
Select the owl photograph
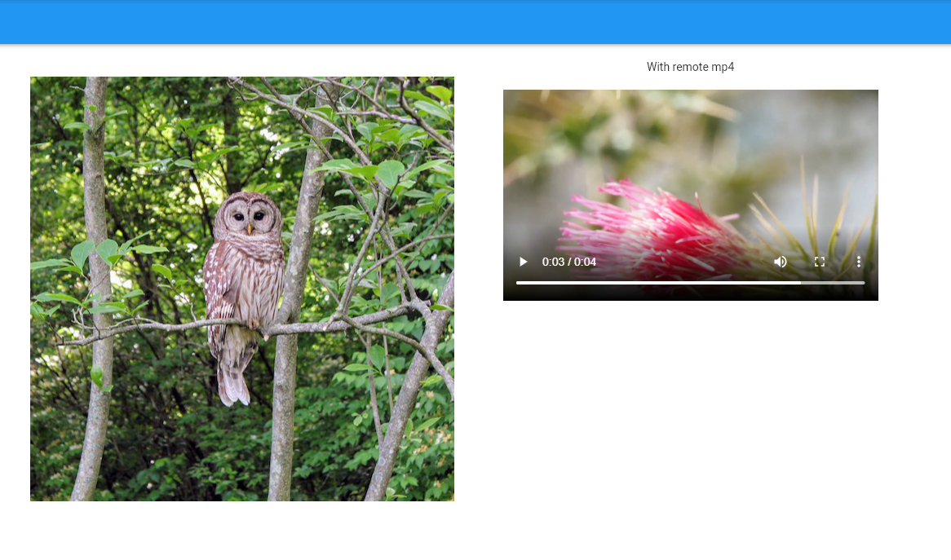242,289
